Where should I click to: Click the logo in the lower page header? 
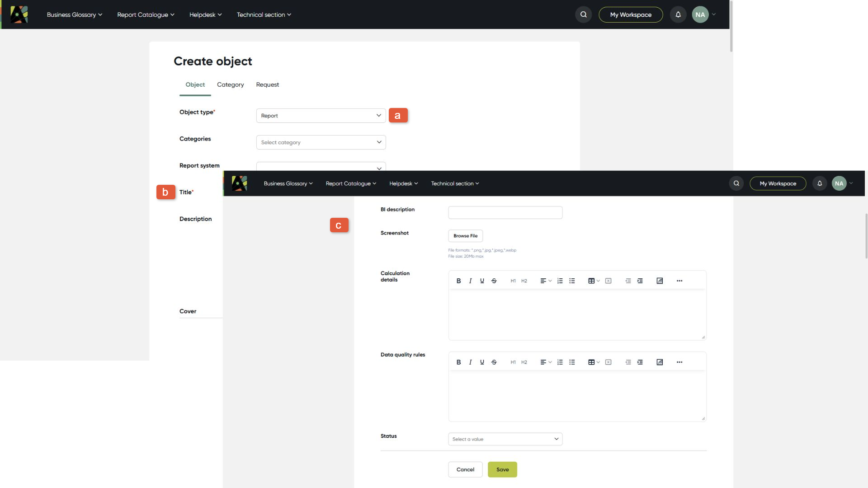click(239, 183)
